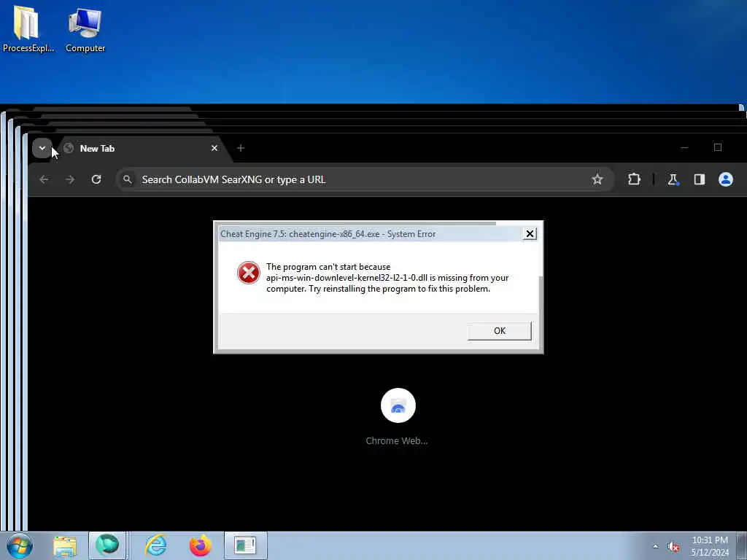Open the clock showing 10:31 PM

coord(710,546)
